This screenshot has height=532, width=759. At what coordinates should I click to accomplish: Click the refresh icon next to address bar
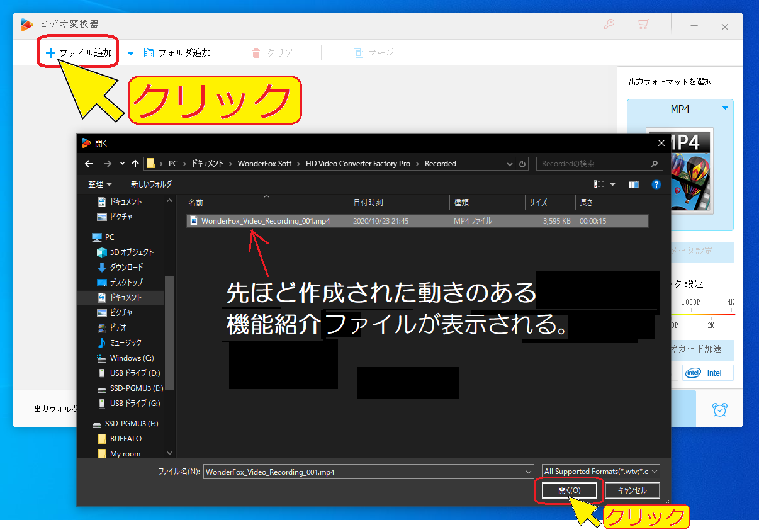pyautogui.click(x=522, y=164)
